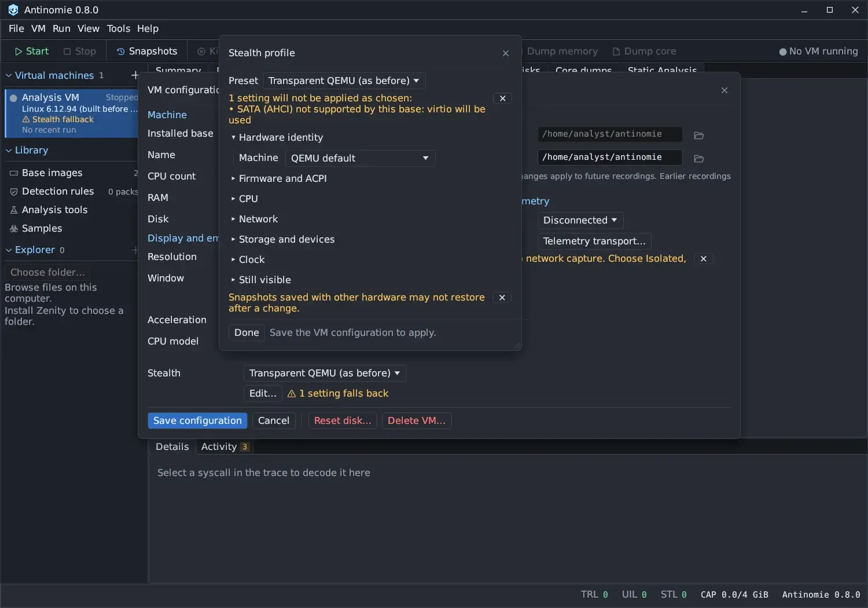Dismiss the snapshots hardware restore warning
The width and height of the screenshot is (868, 608).
coord(502,298)
